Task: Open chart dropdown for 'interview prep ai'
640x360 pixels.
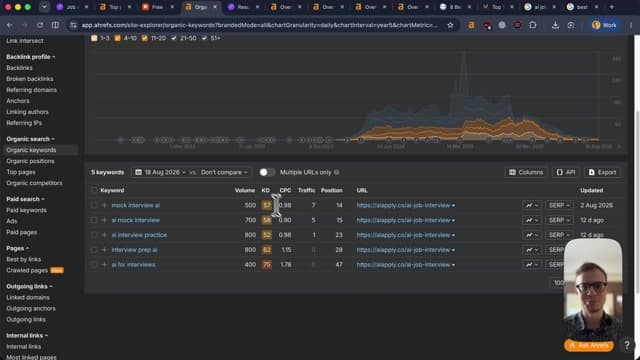Action: 532,250
